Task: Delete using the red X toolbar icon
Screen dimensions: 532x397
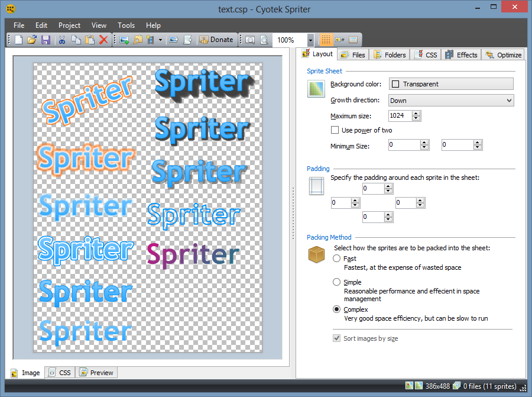Action: (103, 40)
